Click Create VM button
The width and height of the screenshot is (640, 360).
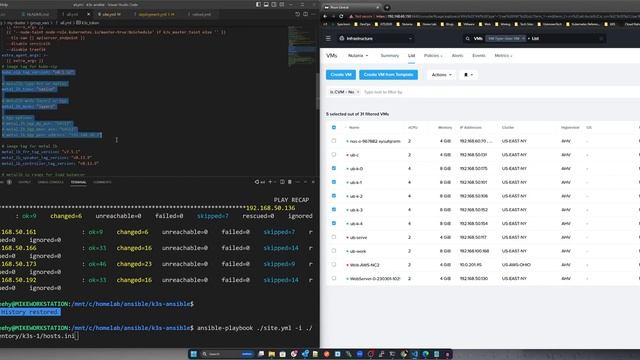341,75
